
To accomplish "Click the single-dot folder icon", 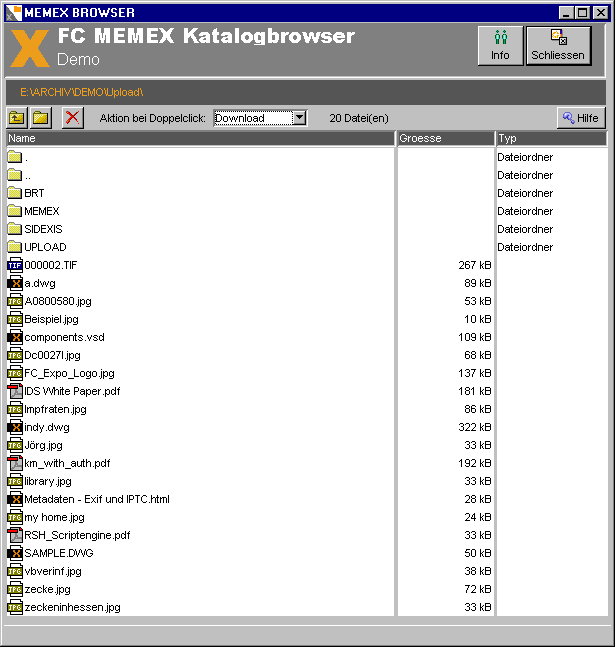I will (x=15, y=157).
